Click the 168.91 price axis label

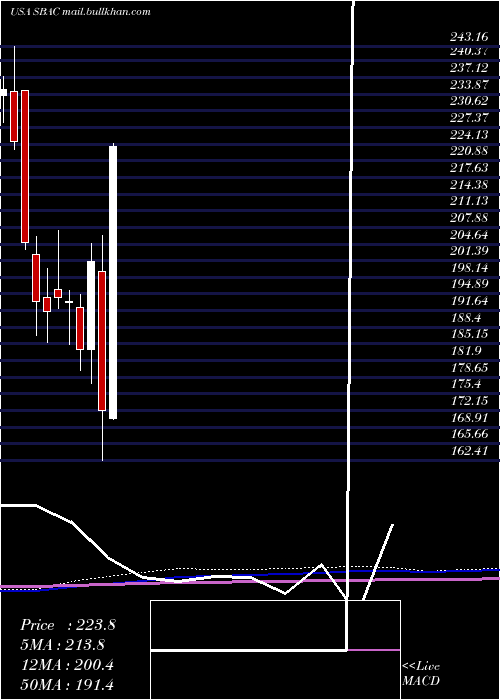pyautogui.click(x=469, y=417)
